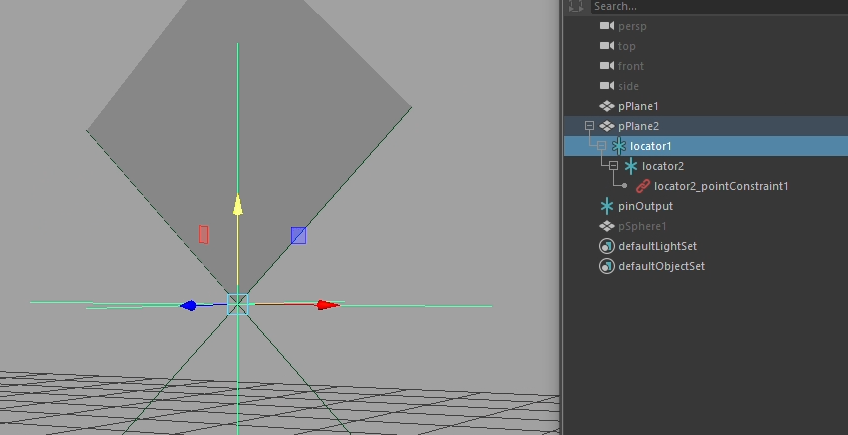The image size is (848, 435).
Task: Click the center square manipulator handle
Action: click(x=237, y=305)
